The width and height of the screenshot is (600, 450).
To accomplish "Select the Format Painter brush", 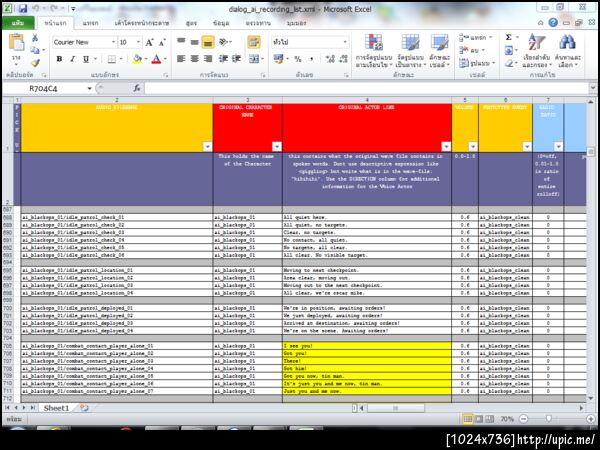I will pos(35,62).
